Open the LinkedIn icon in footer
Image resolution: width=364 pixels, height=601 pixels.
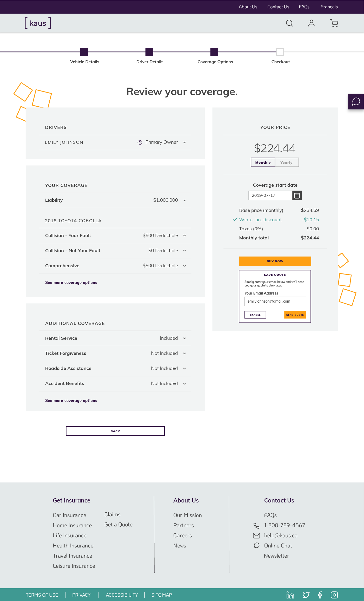tap(290, 595)
